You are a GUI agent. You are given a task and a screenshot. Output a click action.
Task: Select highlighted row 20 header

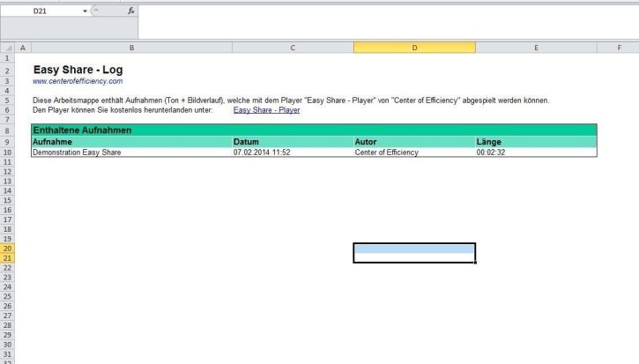pos(7,249)
